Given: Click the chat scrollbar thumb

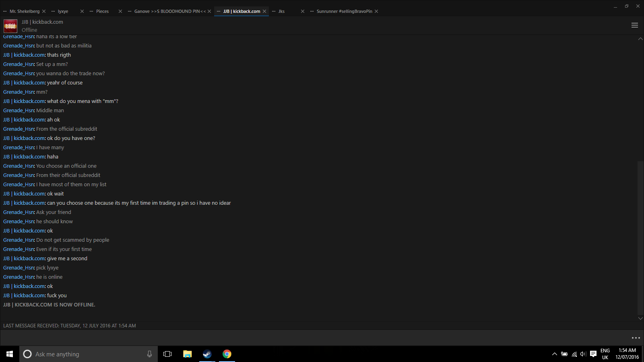Looking at the screenshot, I should [x=640, y=237].
